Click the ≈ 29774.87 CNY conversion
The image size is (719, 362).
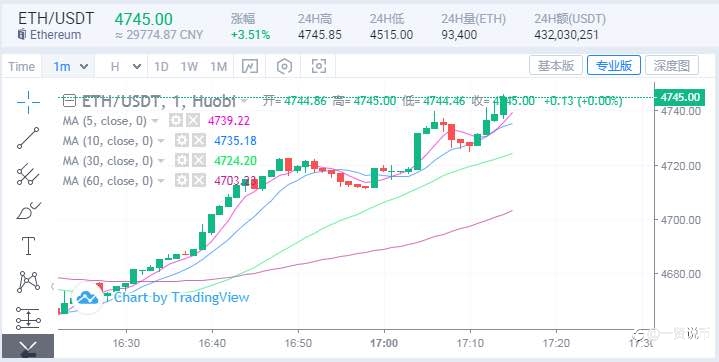pyautogui.click(x=158, y=35)
